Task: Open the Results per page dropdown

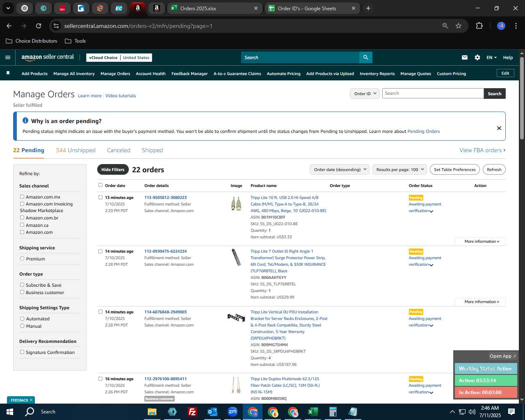Action: [x=399, y=169]
